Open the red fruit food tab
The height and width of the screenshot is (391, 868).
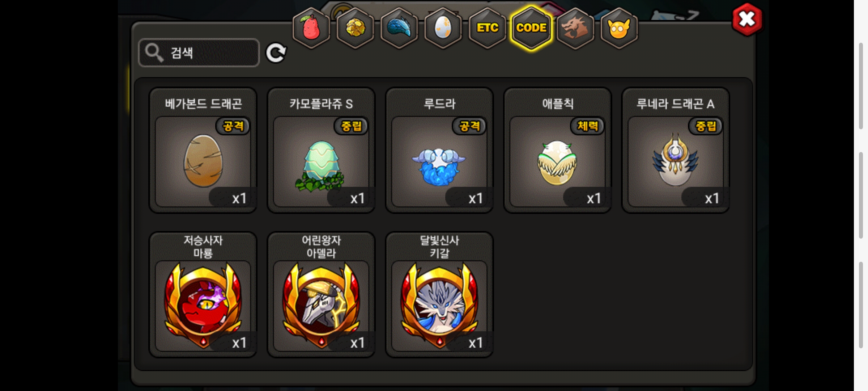[x=311, y=28]
